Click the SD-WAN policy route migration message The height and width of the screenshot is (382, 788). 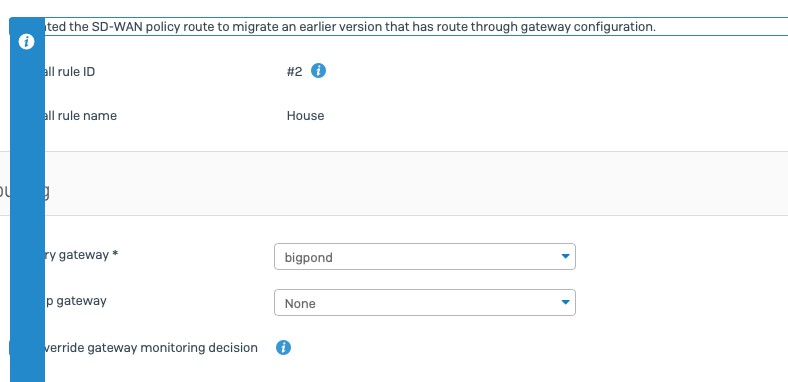(350, 27)
